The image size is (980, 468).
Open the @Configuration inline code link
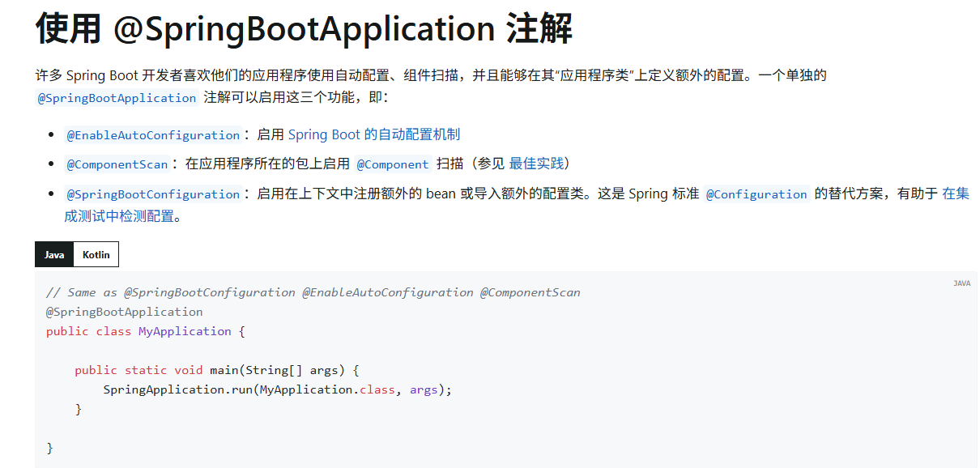[x=756, y=194]
